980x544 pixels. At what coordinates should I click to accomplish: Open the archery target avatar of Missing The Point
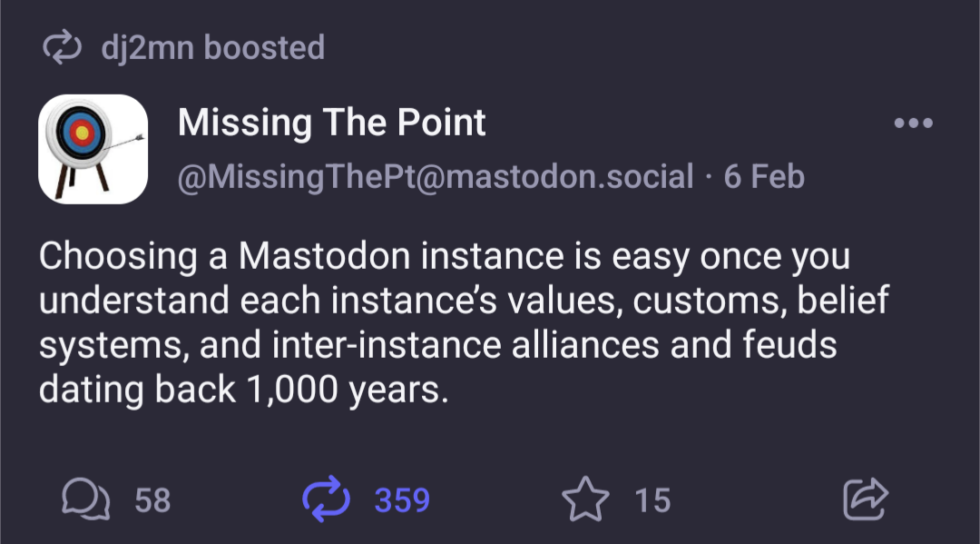tap(93, 150)
